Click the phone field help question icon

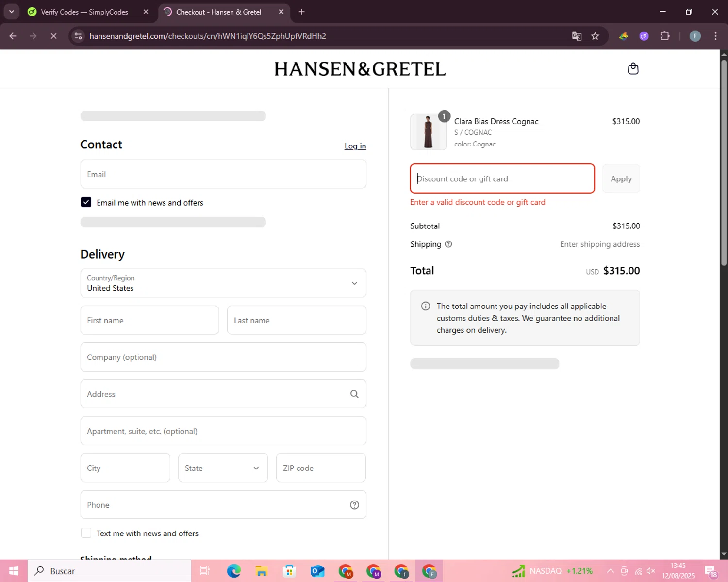354,505
